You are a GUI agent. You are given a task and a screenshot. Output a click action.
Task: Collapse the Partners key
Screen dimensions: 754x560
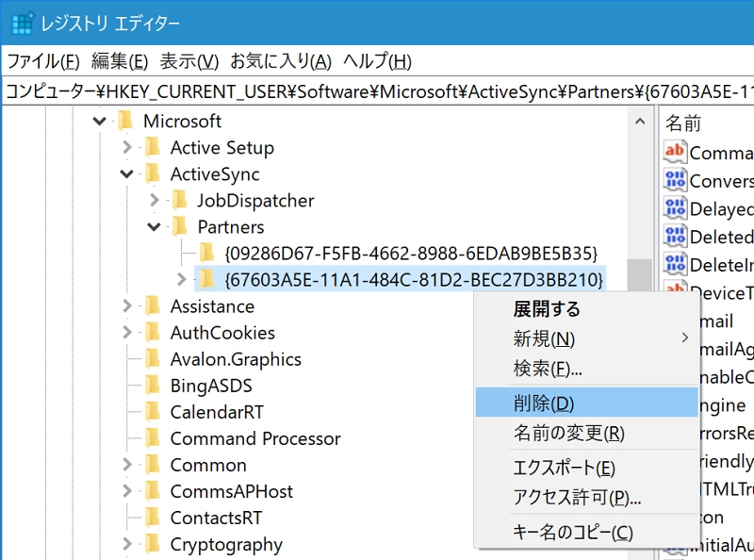[x=154, y=226]
